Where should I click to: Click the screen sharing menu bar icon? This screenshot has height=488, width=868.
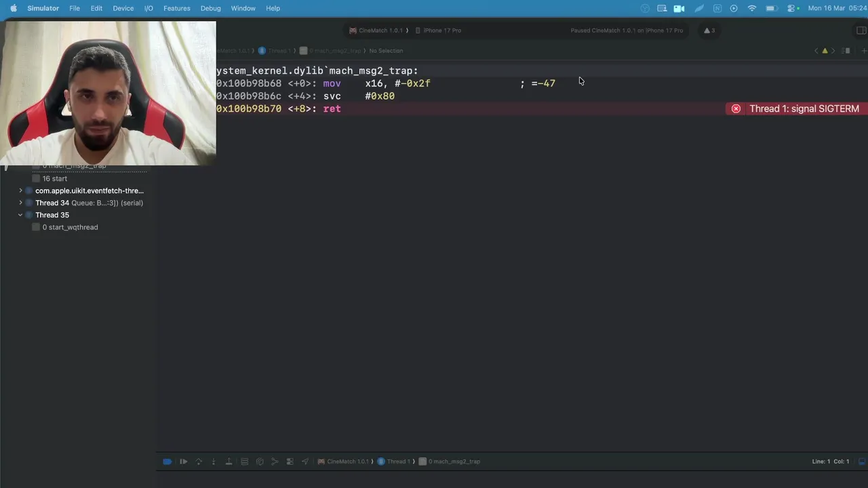(x=662, y=8)
